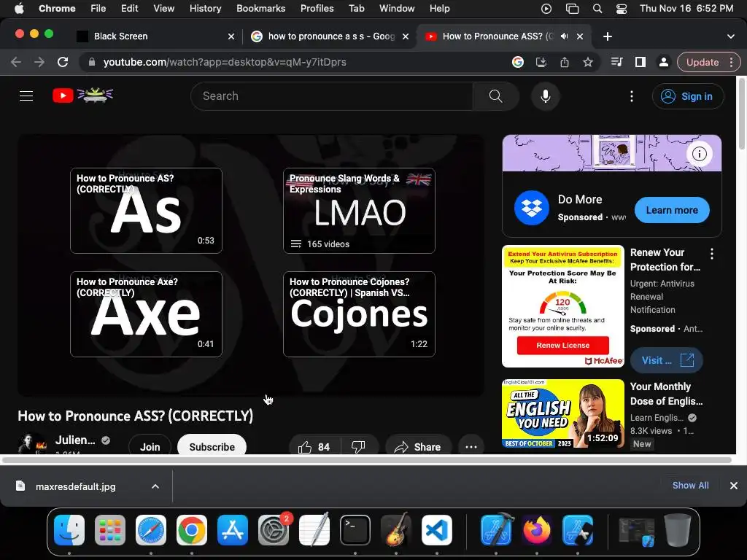Click Show All downloads
Image resolution: width=747 pixels, height=560 pixels.
(690, 485)
